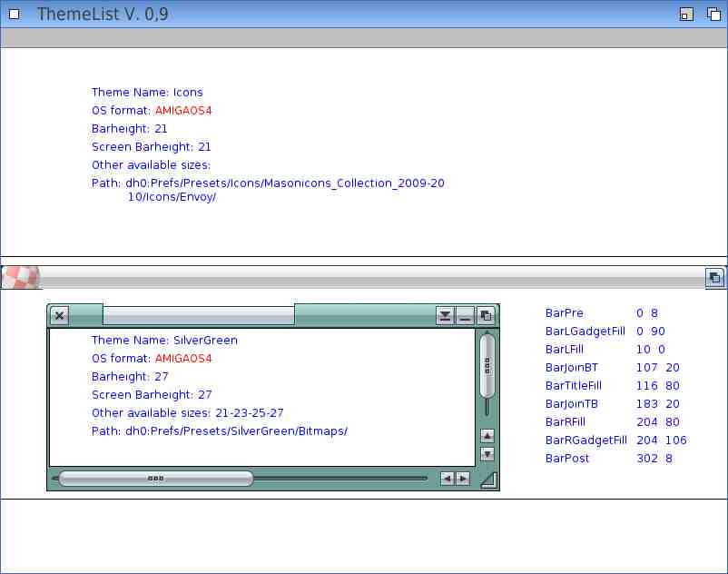
Task: Click the horizontal scrollbar knob in SilverGreen preview
Action: (x=155, y=478)
